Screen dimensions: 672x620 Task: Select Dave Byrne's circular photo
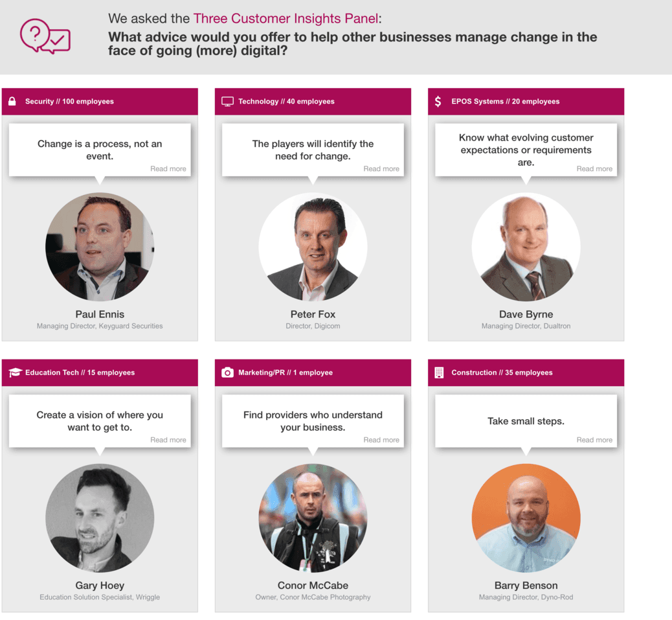click(526, 247)
